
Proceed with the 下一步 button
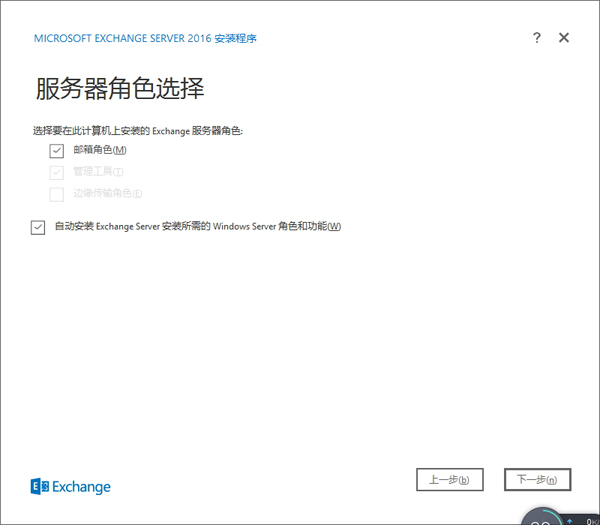(x=537, y=480)
